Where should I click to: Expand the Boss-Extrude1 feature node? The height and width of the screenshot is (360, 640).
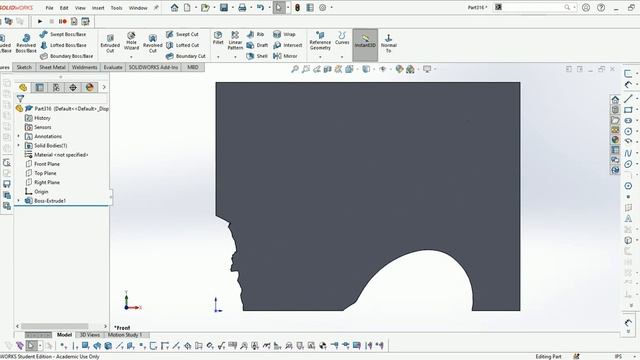18,201
